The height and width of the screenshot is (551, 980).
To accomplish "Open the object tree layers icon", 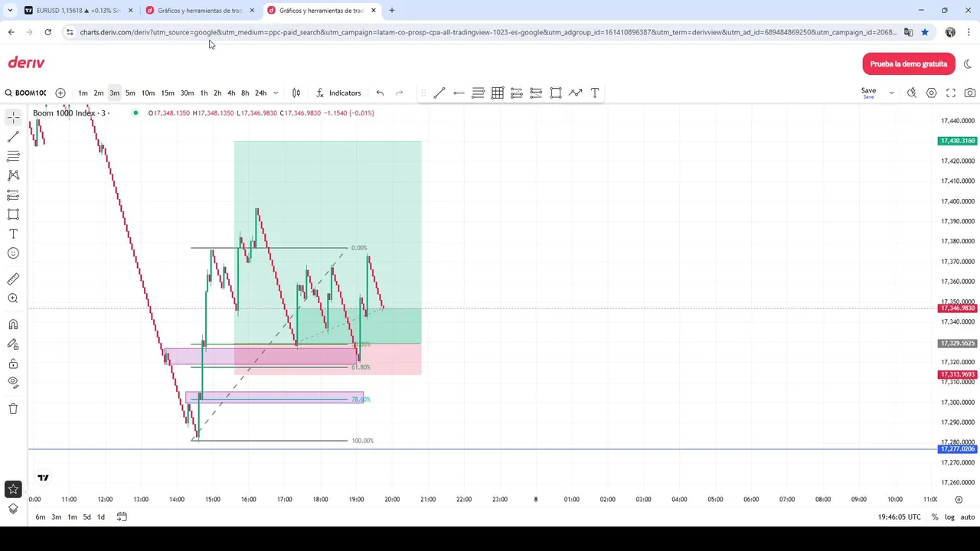I will click(x=13, y=509).
